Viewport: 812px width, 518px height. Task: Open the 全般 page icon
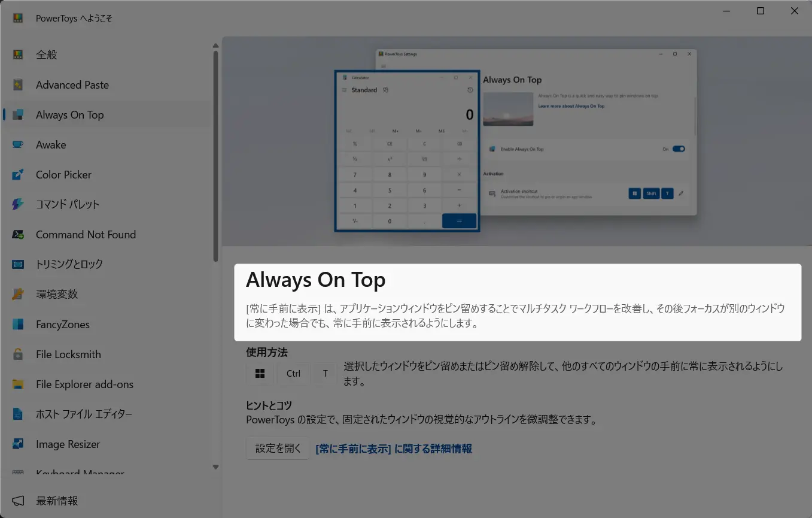click(18, 54)
